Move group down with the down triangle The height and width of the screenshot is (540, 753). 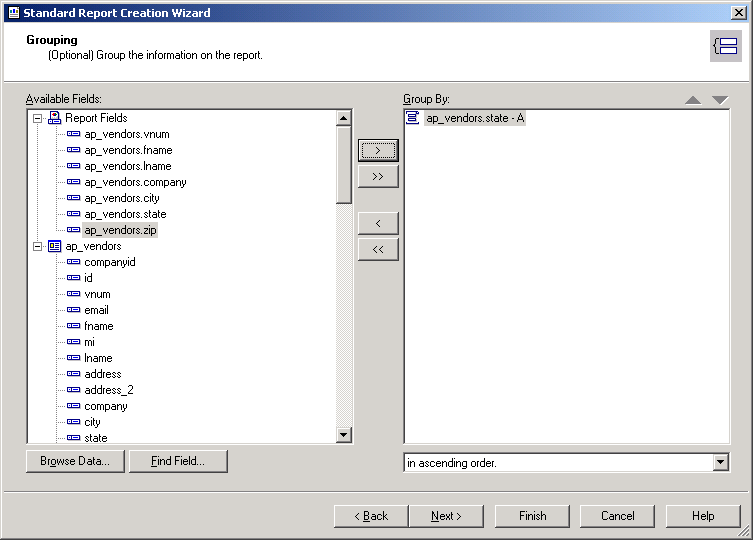tap(720, 100)
